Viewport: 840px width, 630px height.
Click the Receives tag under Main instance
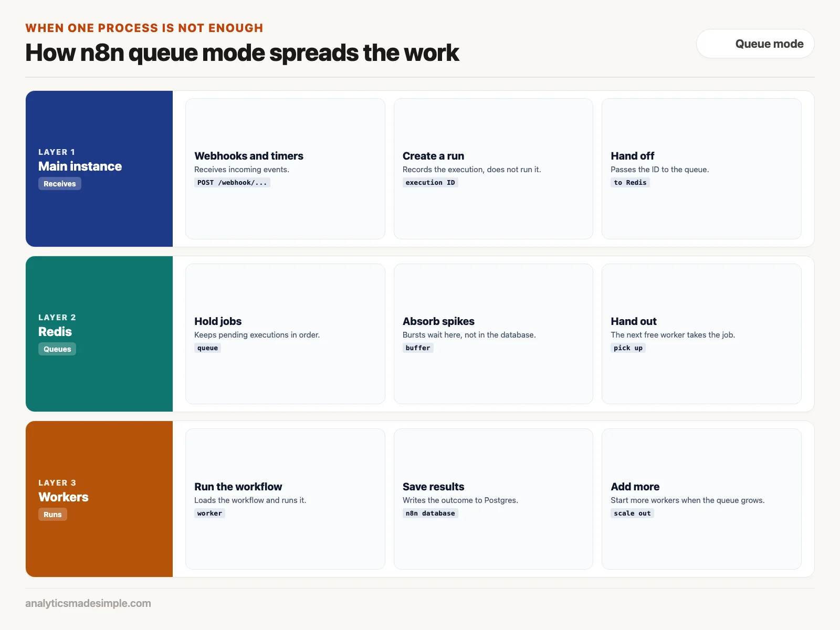point(60,184)
